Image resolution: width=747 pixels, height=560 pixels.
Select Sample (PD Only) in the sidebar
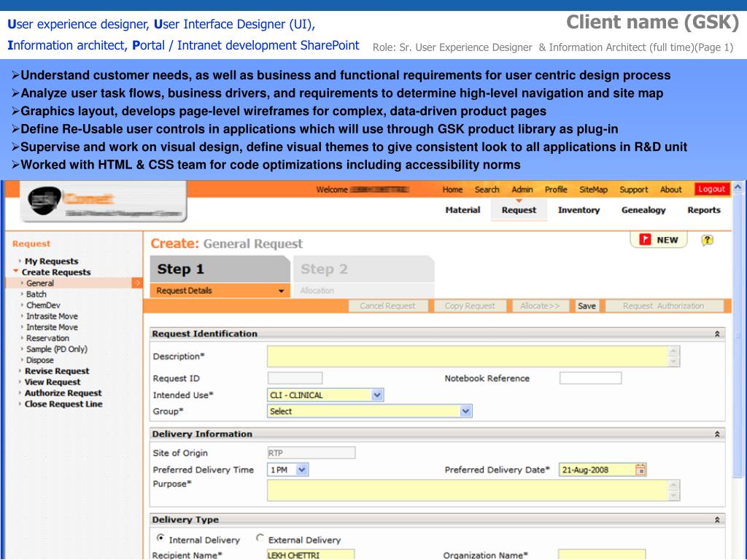tap(57, 349)
